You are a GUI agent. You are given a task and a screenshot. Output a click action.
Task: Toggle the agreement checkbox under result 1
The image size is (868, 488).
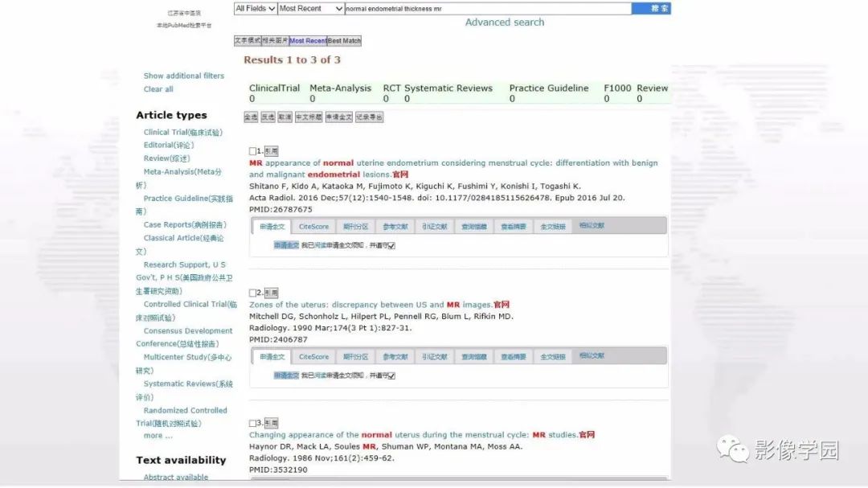(x=391, y=245)
